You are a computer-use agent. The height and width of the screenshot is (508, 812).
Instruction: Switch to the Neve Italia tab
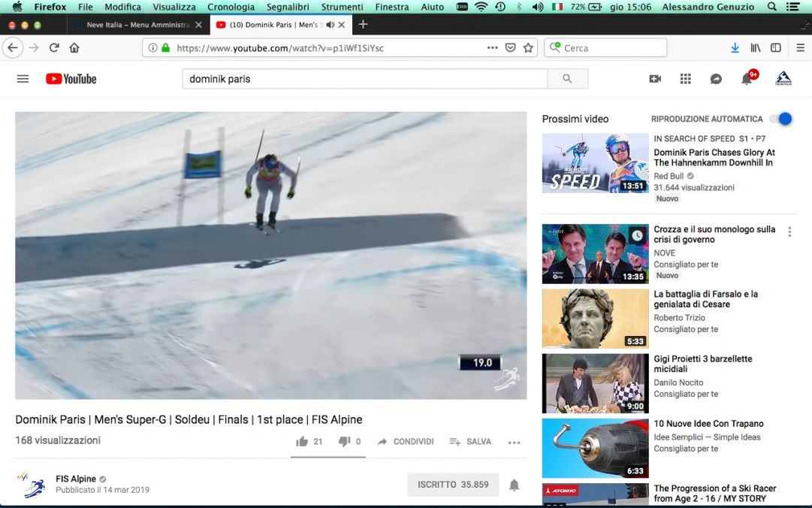click(x=138, y=24)
